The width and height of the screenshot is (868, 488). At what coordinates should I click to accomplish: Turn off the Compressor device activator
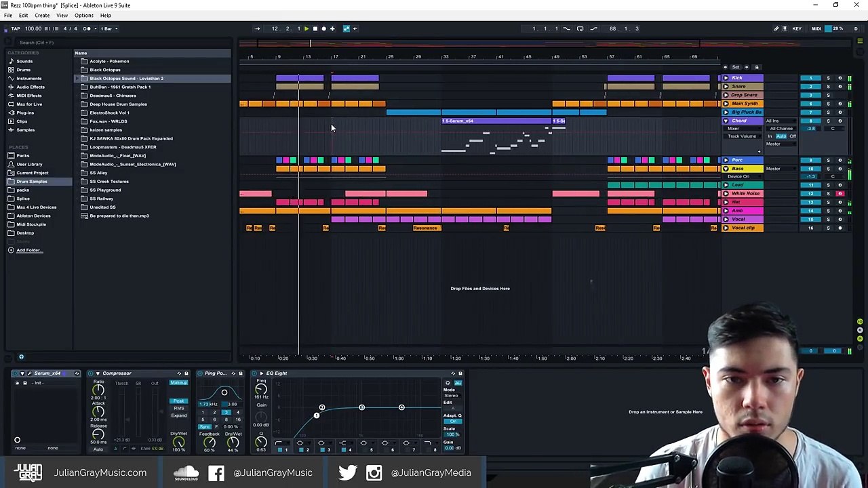click(90, 373)
